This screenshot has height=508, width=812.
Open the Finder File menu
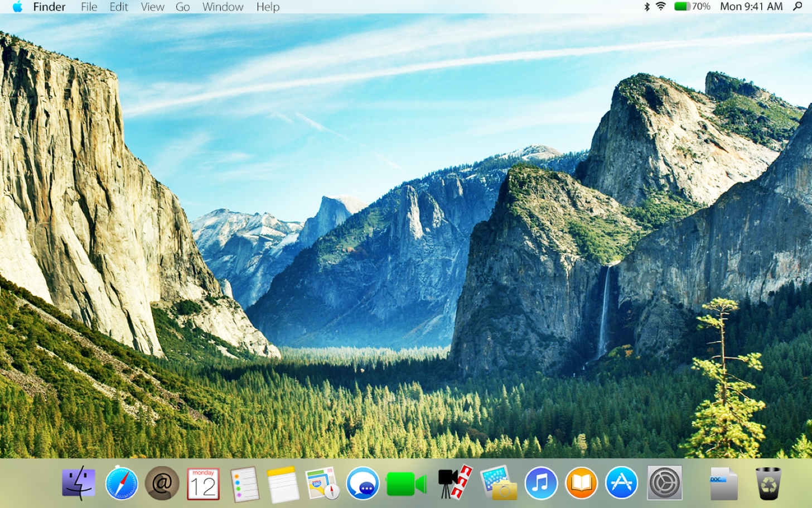(x=89, y=7)
